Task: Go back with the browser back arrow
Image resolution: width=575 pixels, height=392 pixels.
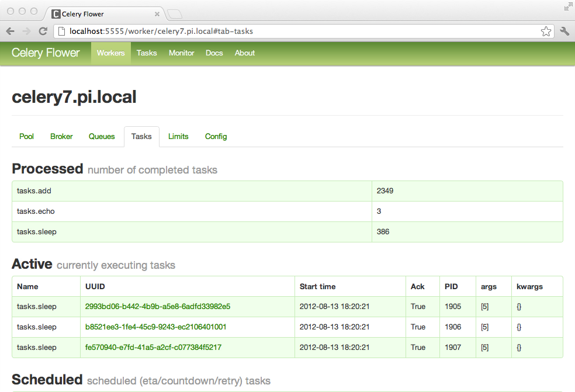Action: coord(11,31)
